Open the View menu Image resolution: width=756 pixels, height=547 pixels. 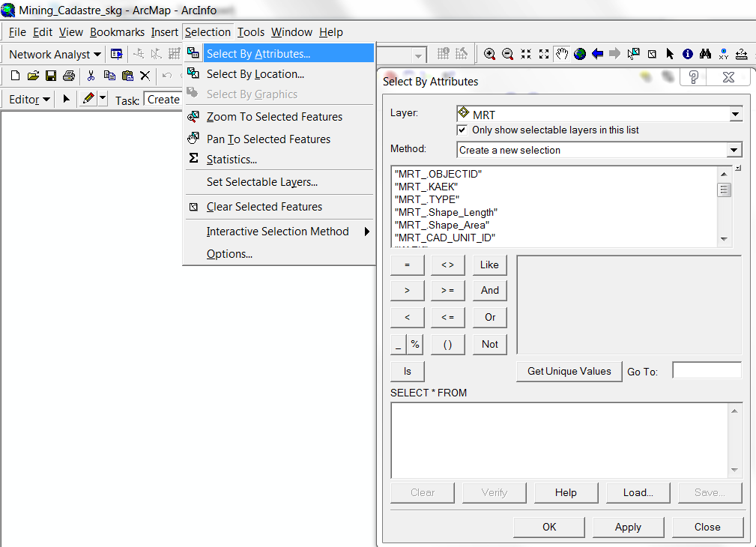click(x=71, y=32)
